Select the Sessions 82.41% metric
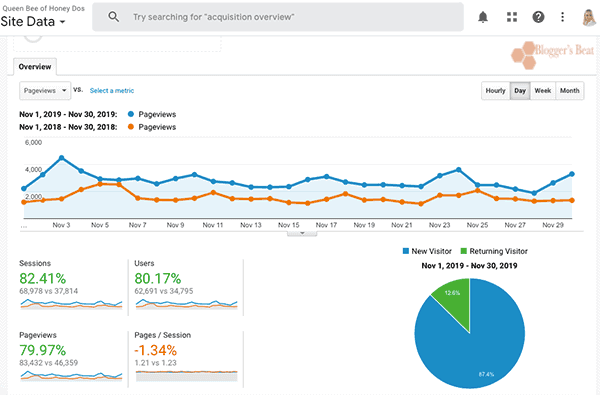The image size is (600, 395). 42,279
